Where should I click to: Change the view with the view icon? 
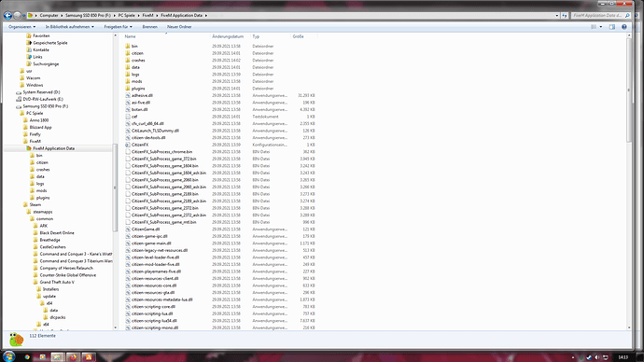click(594, 27)
